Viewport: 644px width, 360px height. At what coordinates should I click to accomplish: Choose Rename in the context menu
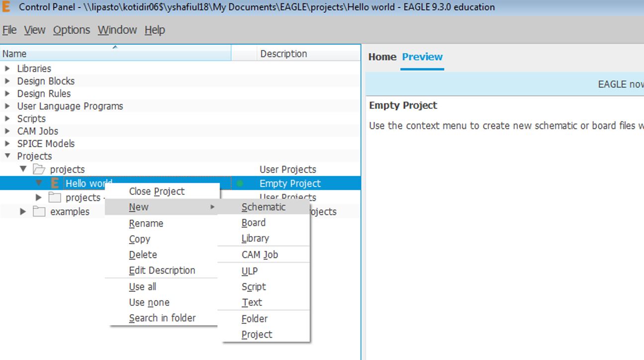162,223
